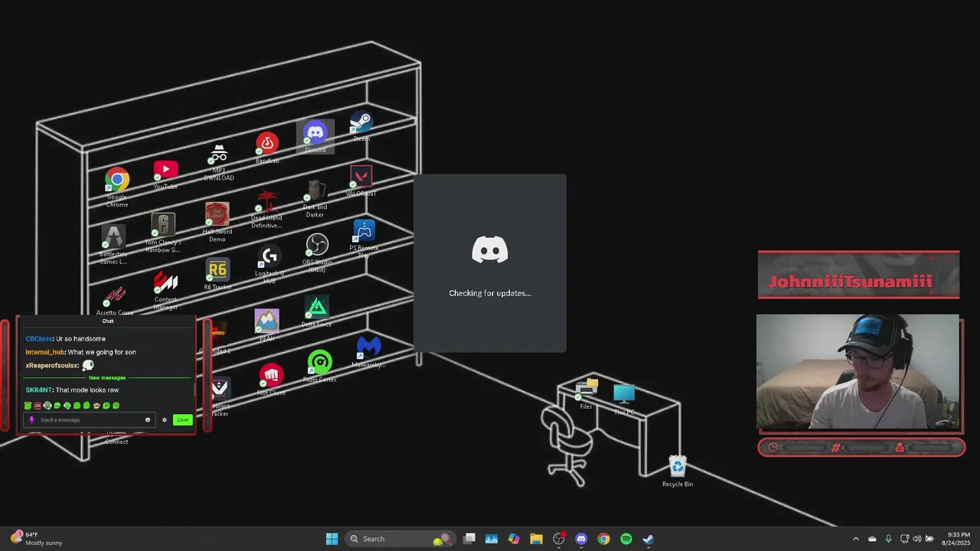Open microphone indicator in system tray
980x551 pixels.
888,539
